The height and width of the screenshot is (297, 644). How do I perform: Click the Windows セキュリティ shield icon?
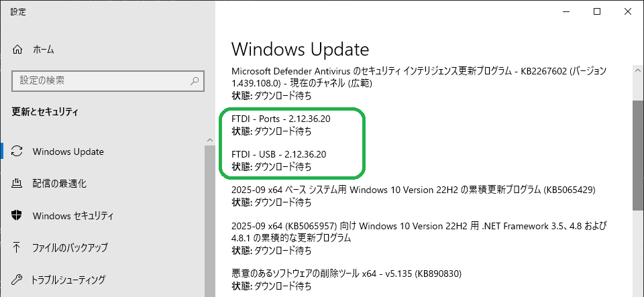point(19,216)
